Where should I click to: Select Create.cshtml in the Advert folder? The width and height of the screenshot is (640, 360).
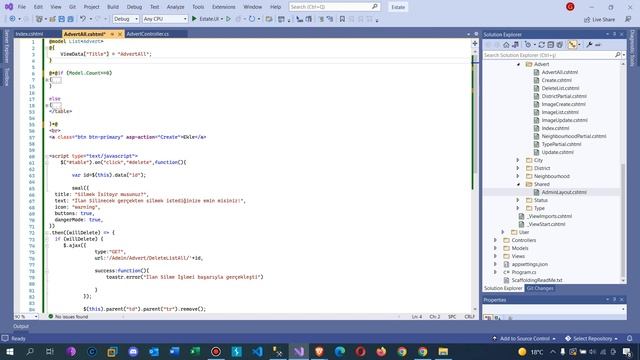[x=556, y=80]
